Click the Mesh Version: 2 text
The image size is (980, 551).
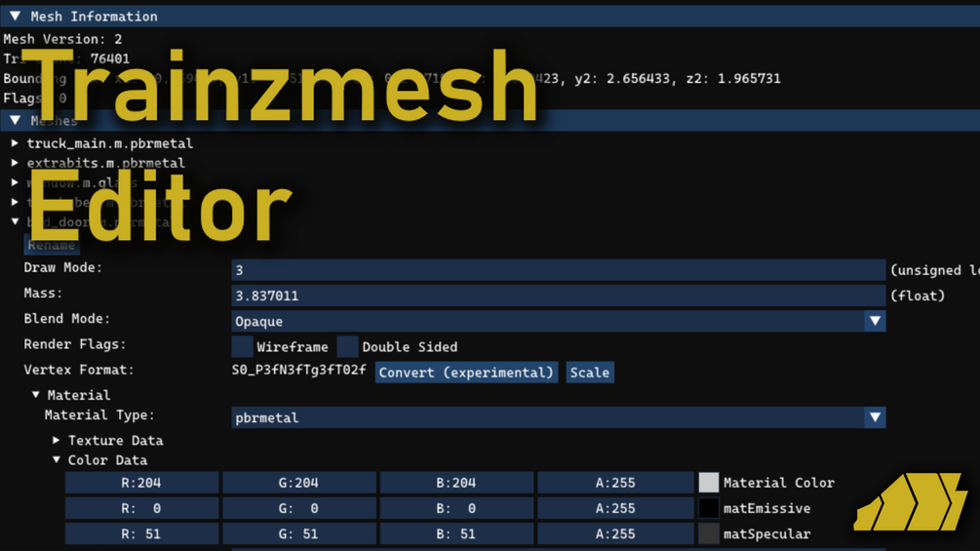62,39
